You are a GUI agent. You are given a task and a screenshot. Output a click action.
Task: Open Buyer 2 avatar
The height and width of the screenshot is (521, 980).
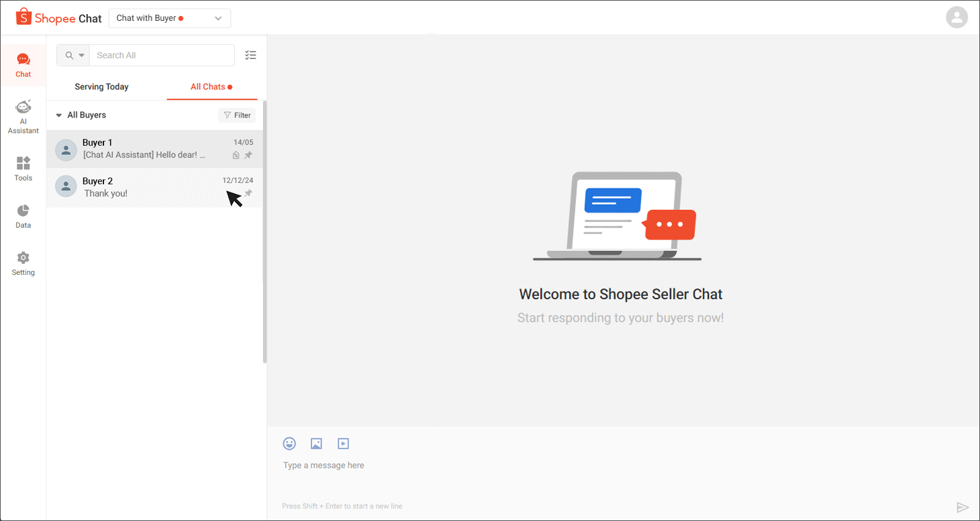(66, 186)
